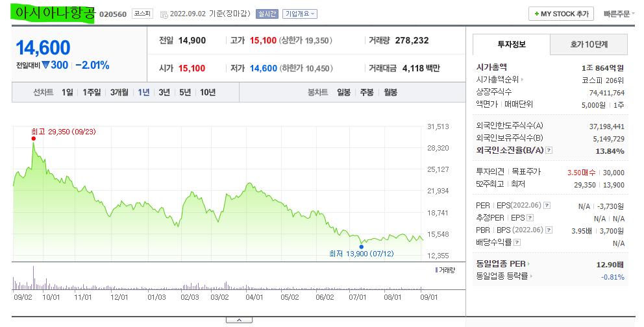Click the 목표주가 value 30,000
The height and width of the screenshot is (327, 644).
[613, 173]
